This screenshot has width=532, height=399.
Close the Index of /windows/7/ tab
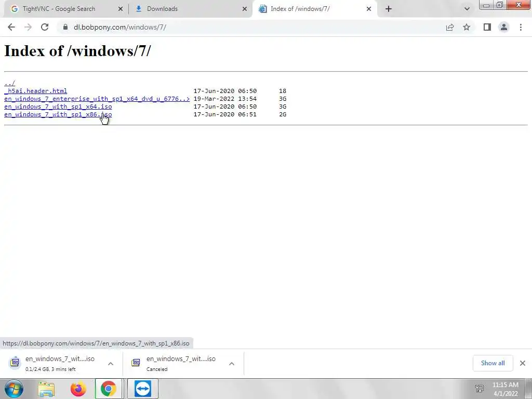[x=369, y=9]
